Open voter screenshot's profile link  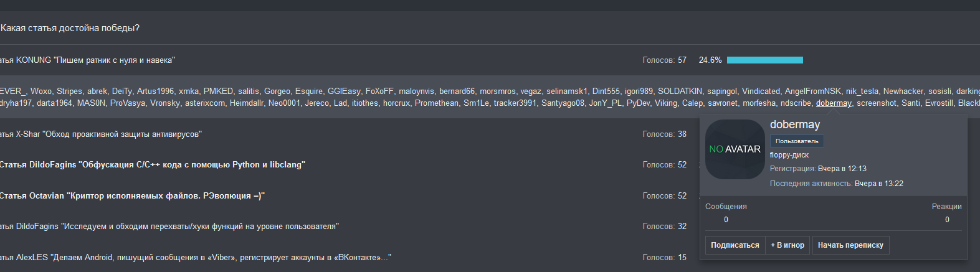point(878,103)
